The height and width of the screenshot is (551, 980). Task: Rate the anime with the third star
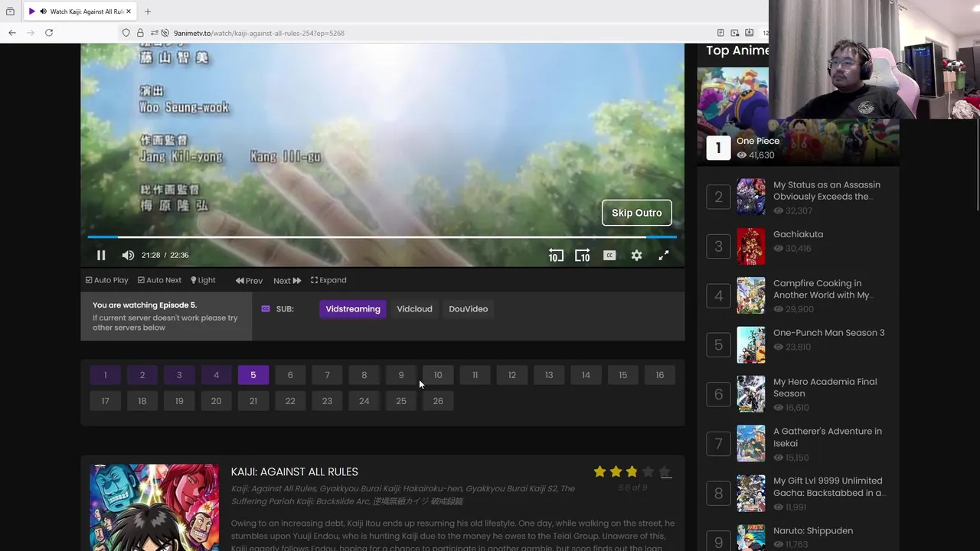(632, 472)
